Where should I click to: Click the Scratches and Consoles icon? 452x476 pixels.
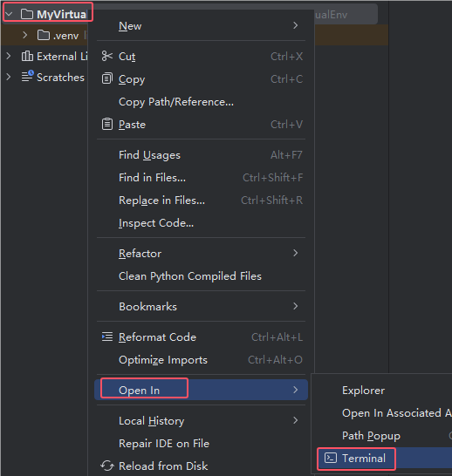coord(27,76)
